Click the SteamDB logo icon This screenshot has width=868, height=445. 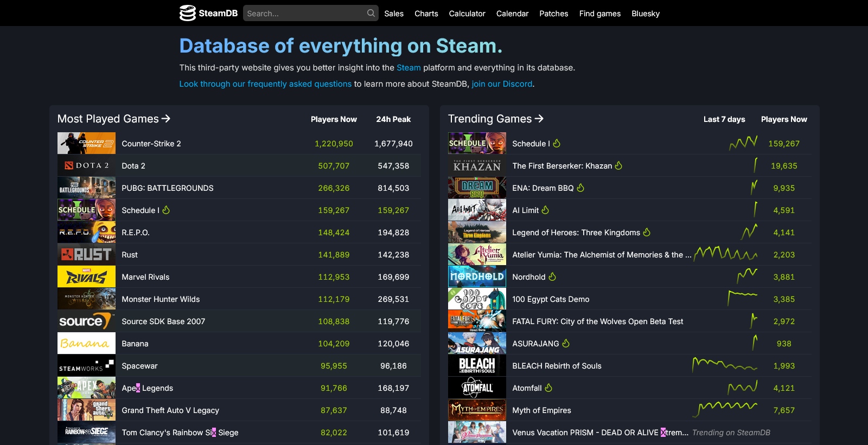click(x=188, y=13)
